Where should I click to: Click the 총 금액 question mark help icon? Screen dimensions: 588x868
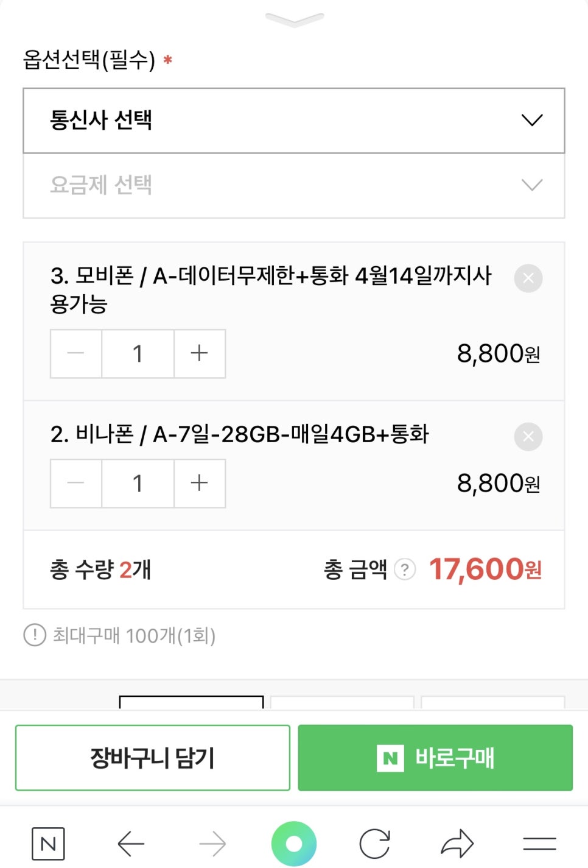click(x=405, y=570)
